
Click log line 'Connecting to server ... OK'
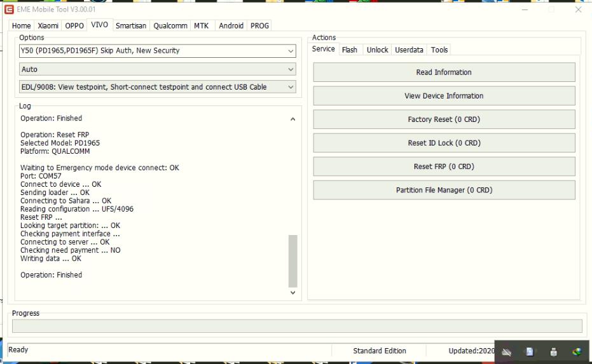click(65, 242)
